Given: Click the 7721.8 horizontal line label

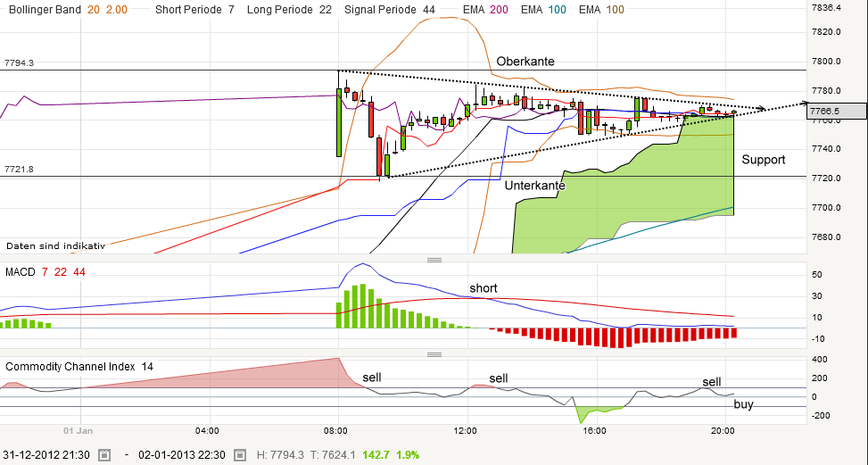Looking at the screenshot, I should [19, 170].
